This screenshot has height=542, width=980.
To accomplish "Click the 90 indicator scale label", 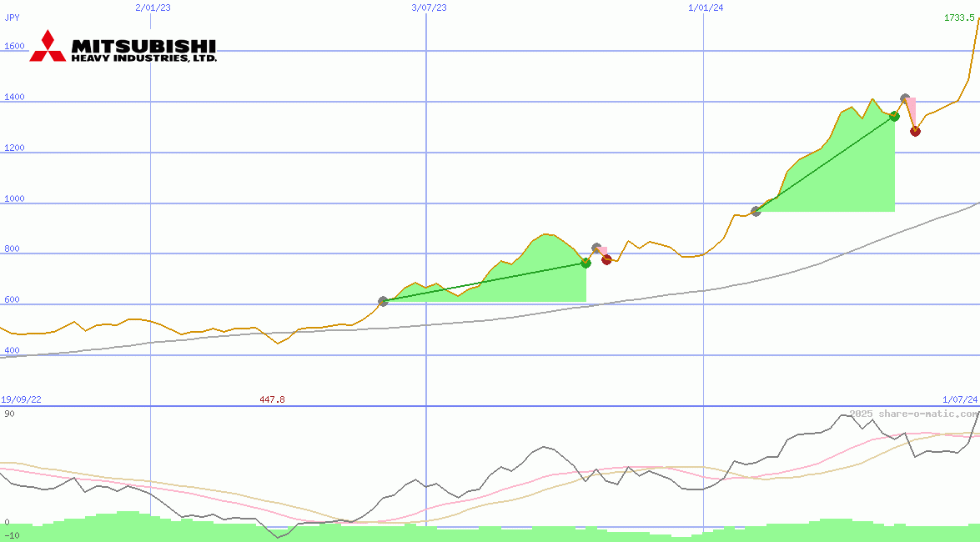I will pyautogui.click(x=9, y=414).
